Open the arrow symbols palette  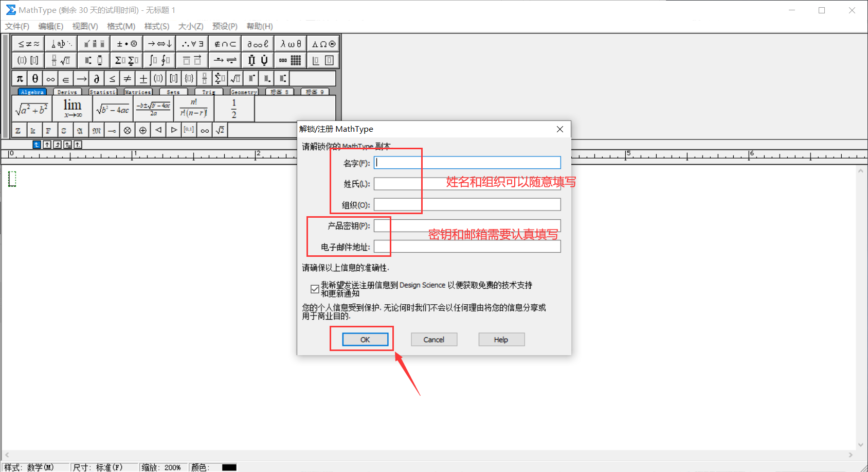(x=159, y=44)
